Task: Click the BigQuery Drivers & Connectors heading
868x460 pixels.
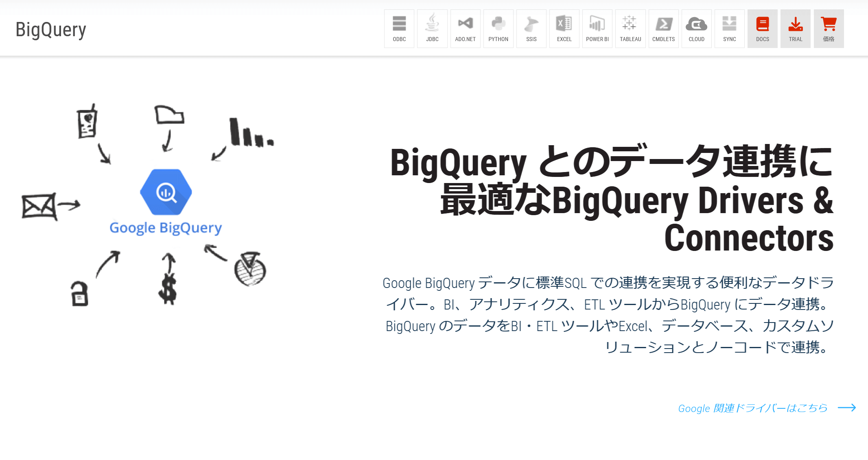Action: [612, 200]
